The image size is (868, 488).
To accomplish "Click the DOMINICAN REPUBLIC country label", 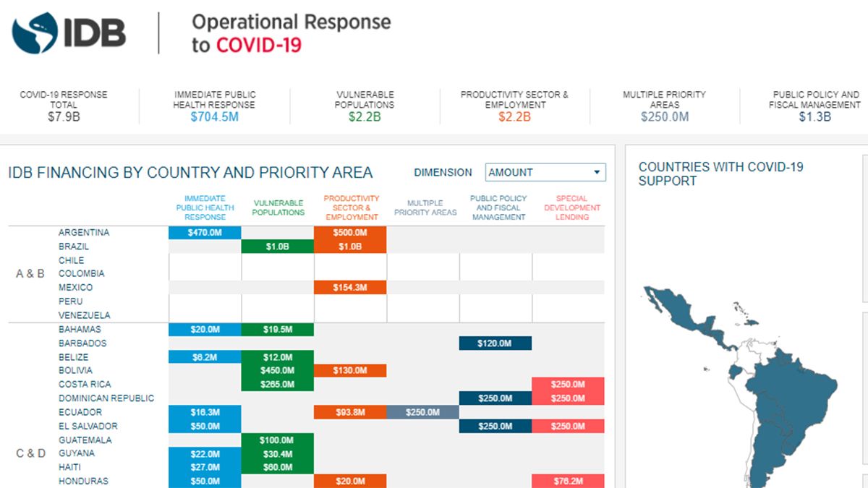I will pos(106,398).
